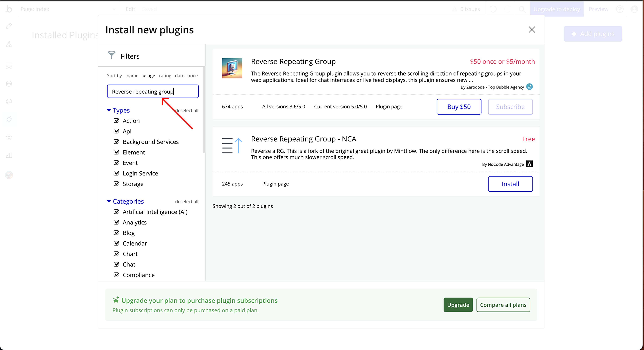The image size is (644, 350).
Task: Open the Data tab database icon
Action: point(9,84)
